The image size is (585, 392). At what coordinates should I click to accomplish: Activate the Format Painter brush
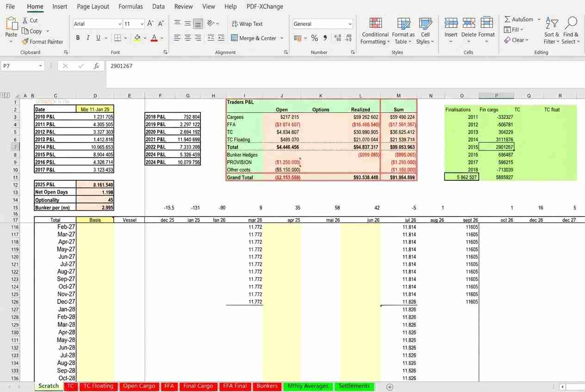43,42
